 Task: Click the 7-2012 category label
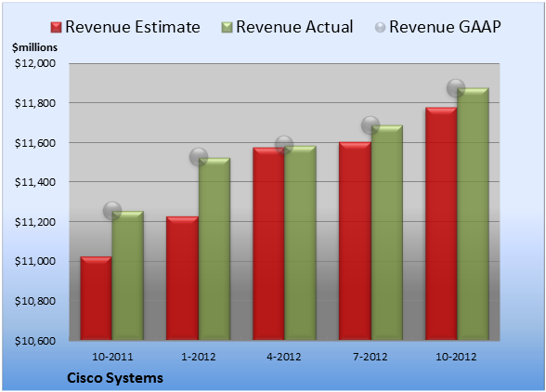pos(370,357)
